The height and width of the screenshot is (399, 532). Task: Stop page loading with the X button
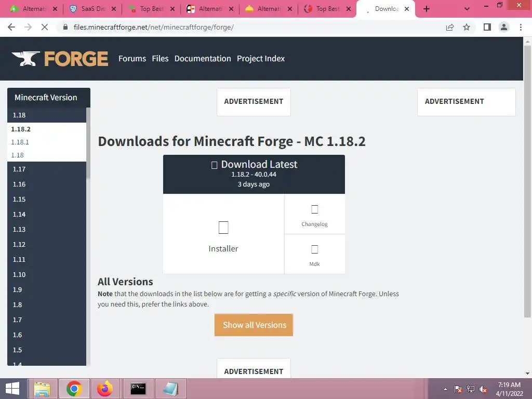[x=45, y=27]
